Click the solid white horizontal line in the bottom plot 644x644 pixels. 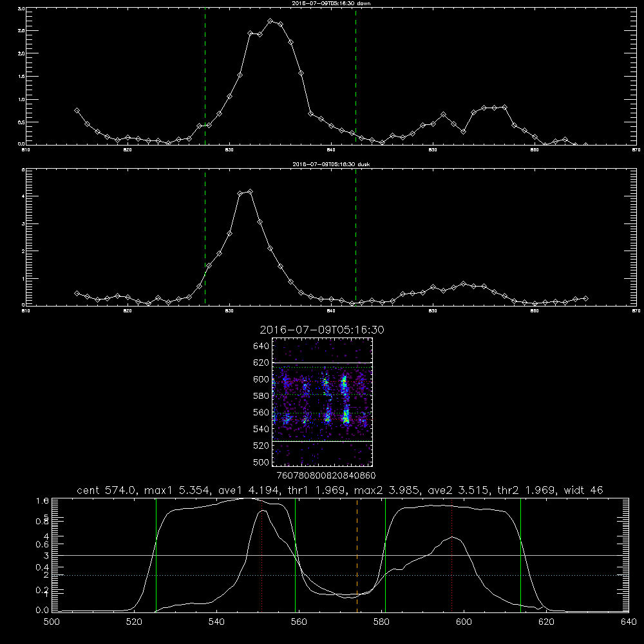click(x=340, y=555)
